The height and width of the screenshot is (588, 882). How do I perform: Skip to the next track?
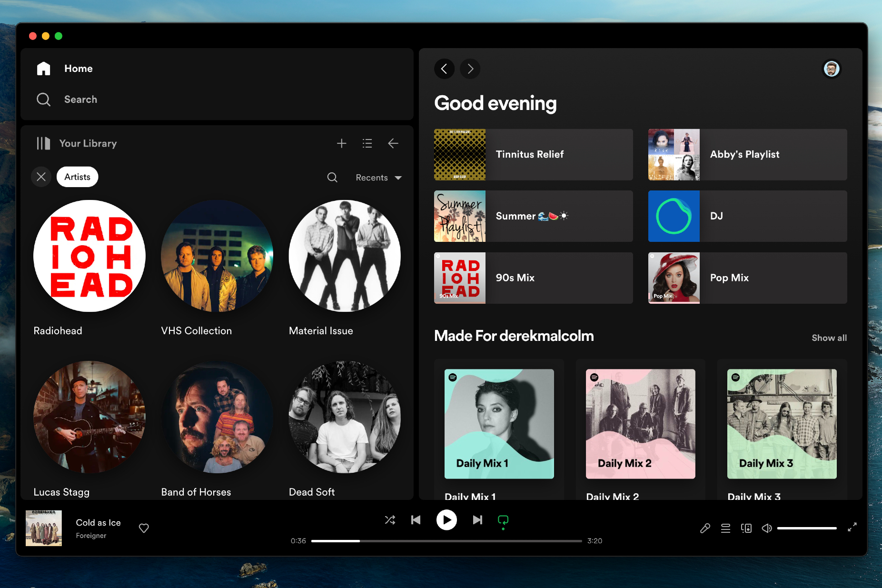(477, 520)
